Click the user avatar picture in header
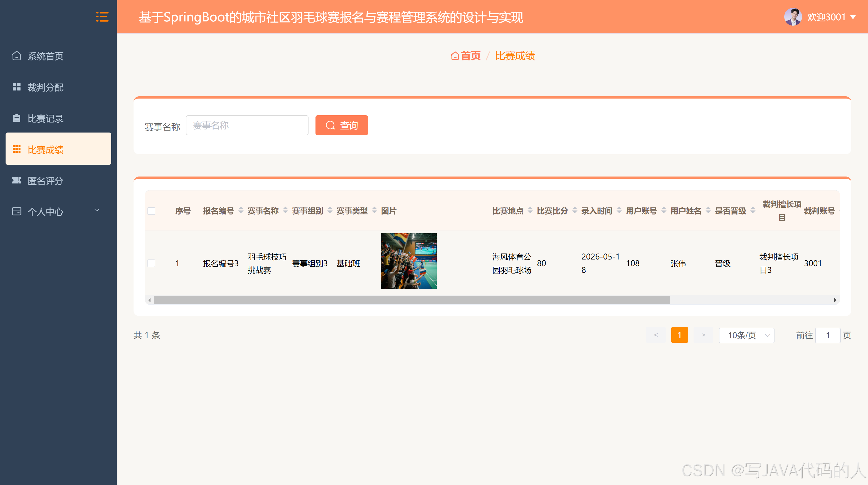The height and width of the screenshot is (485, 868). point(793,17)
